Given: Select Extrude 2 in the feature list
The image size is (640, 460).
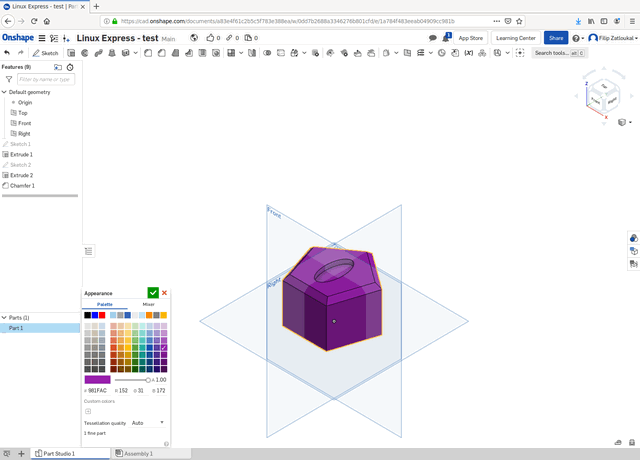Looking at the screenshot, I should coord(21,176).
